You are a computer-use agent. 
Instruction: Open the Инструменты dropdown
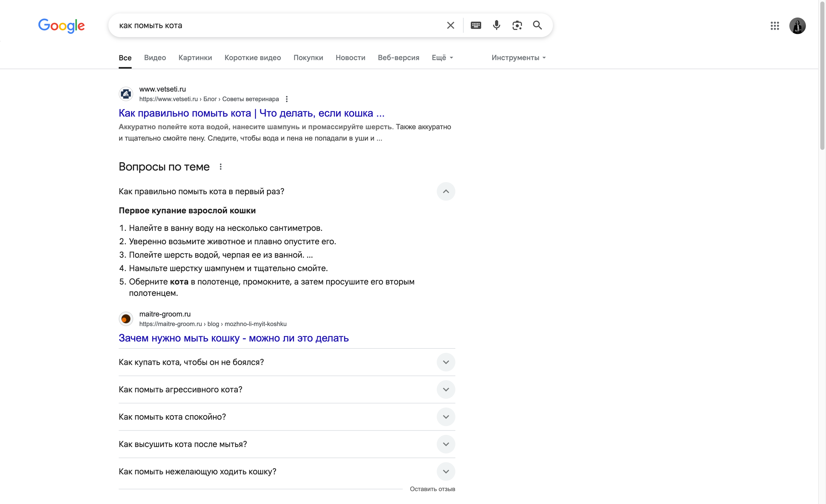coord(518,58)
